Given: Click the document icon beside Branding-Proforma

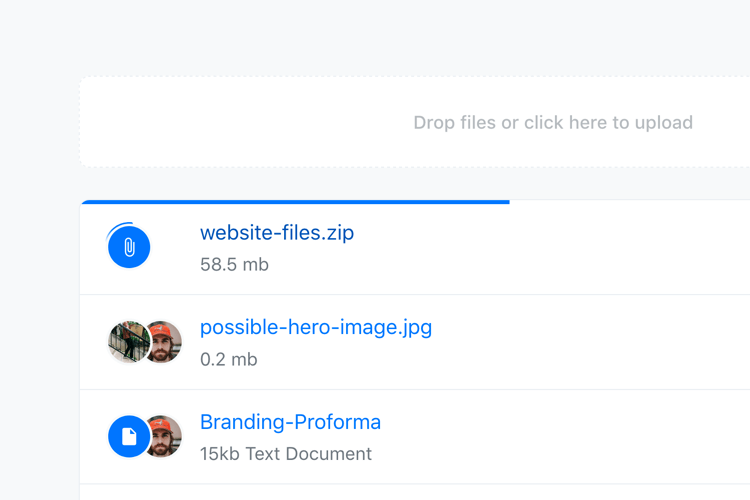Looking at the screenshot, I should pyautogui.click(x=129, y=436).
